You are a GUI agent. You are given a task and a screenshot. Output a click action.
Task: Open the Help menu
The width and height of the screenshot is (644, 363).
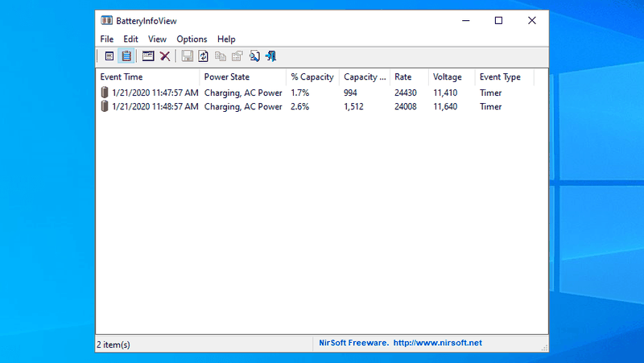226,39
